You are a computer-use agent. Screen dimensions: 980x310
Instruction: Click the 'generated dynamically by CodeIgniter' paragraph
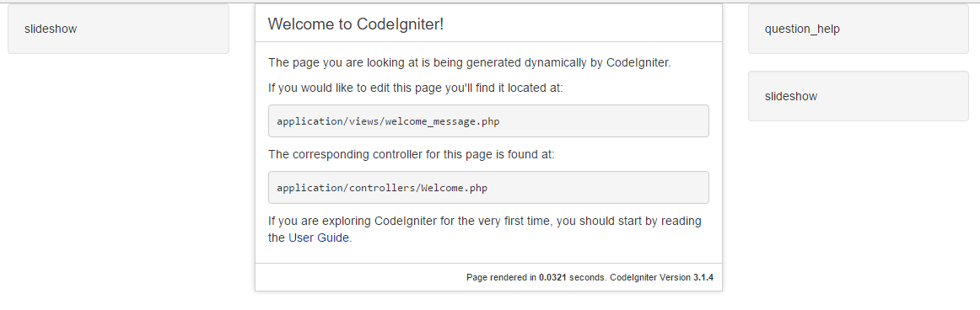pos(470,62)
